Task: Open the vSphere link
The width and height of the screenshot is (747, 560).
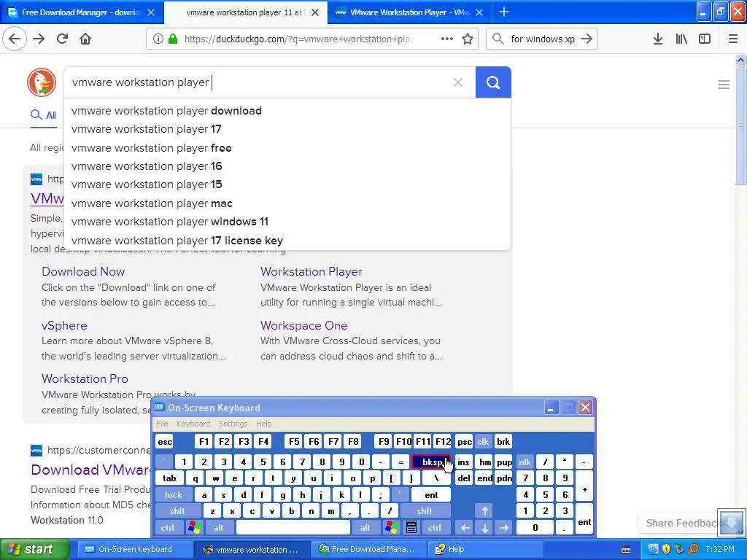Action: [x=64, y=326]
